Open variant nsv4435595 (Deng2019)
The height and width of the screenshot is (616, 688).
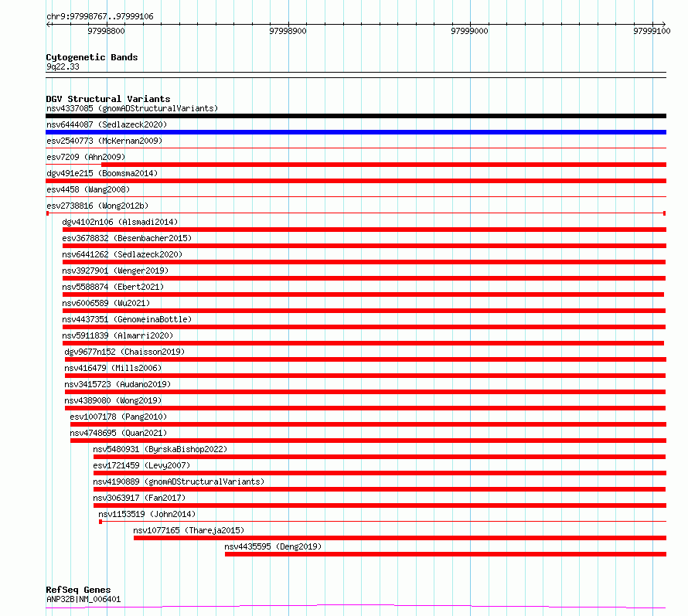[273, 546]
